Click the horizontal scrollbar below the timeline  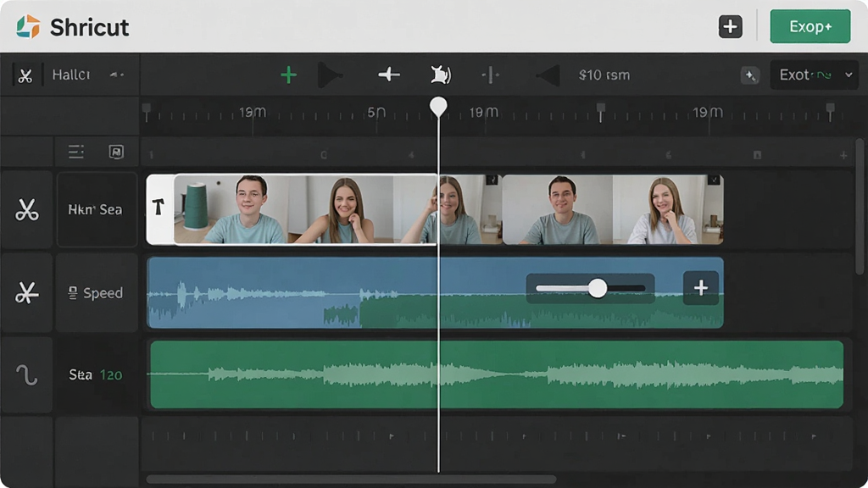pyautogui.click(x=351, y=480)
